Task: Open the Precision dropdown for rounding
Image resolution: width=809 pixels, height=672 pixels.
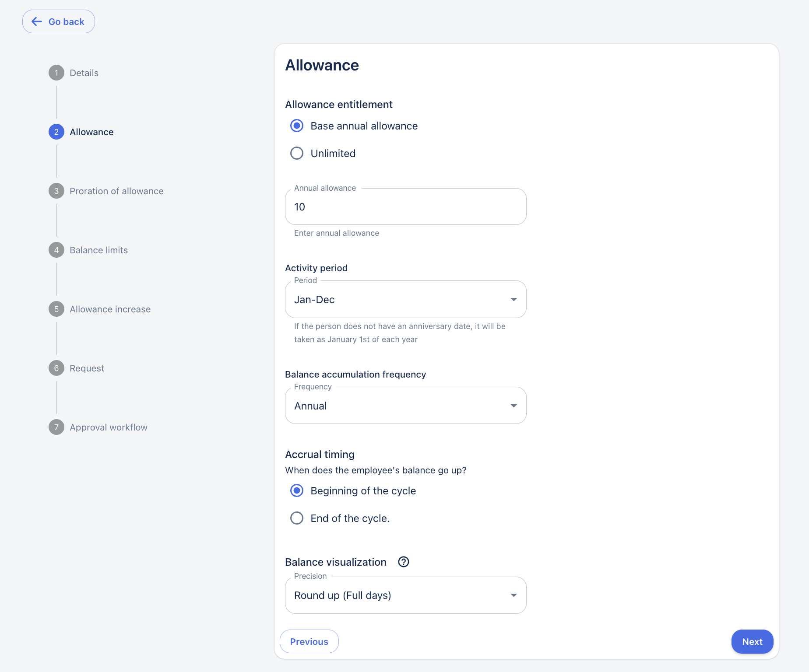Action: tap(405, 595)
